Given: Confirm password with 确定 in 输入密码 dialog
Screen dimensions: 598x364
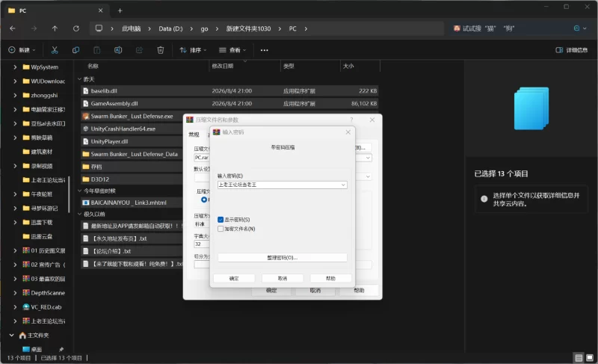Looking at the screenshot, I should (x=234, y=278).
